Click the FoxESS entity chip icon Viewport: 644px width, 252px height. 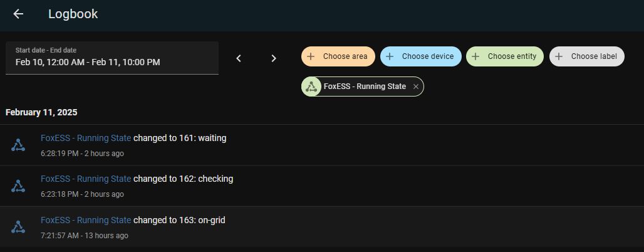click(311, 87)
